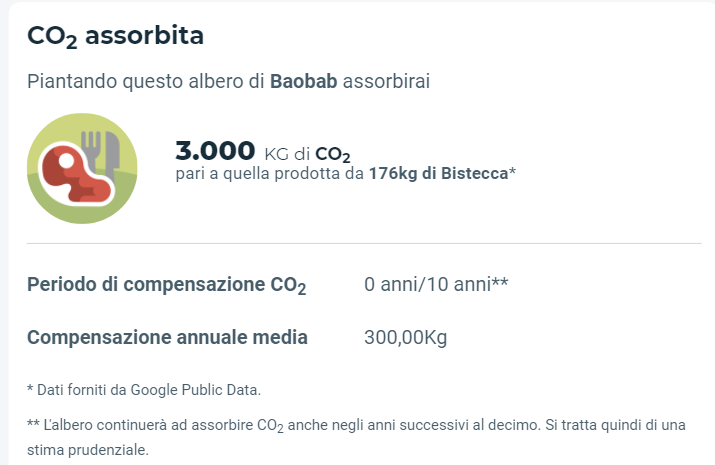The height and width of the screenshot is (465, 715).
Task: Click the horizontal divider below the icon
Action: pyautogui.click(x=364, y=243)
